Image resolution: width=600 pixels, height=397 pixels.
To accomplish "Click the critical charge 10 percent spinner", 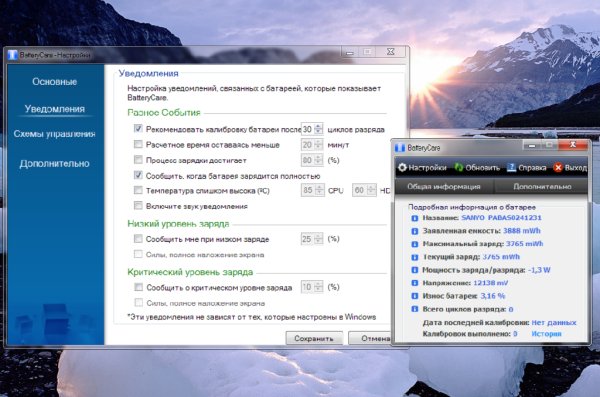I will 318,287.
